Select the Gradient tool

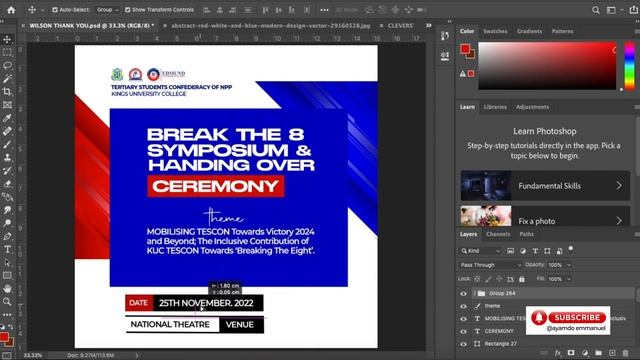pos(7,197)
